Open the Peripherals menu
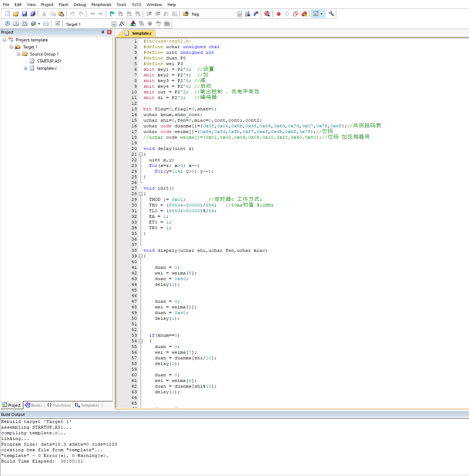Viewport: 469px width, 476px height. pyautogui.click(x=101, y=5)
